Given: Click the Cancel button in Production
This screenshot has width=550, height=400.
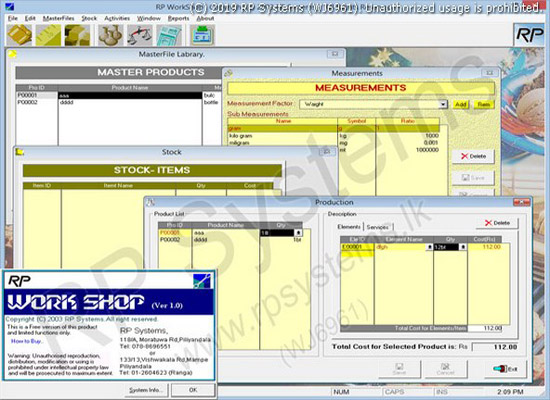Looking at the screenshot, I should [445, 369].
